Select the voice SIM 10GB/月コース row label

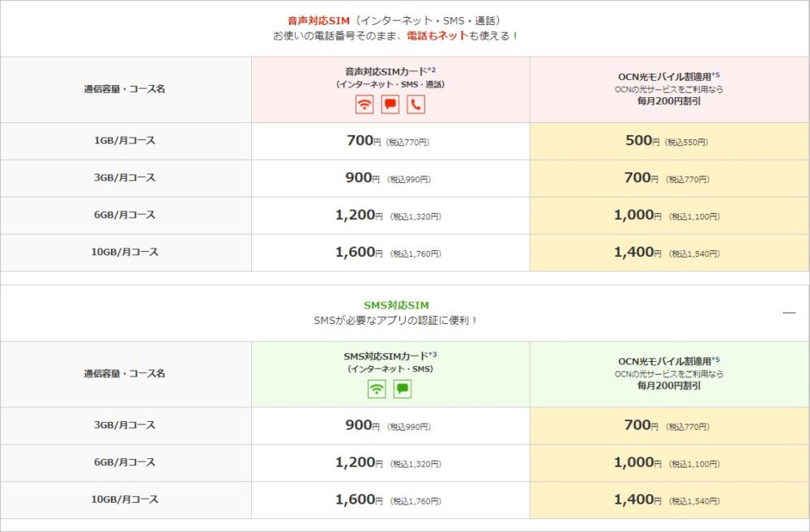[124, 253]
